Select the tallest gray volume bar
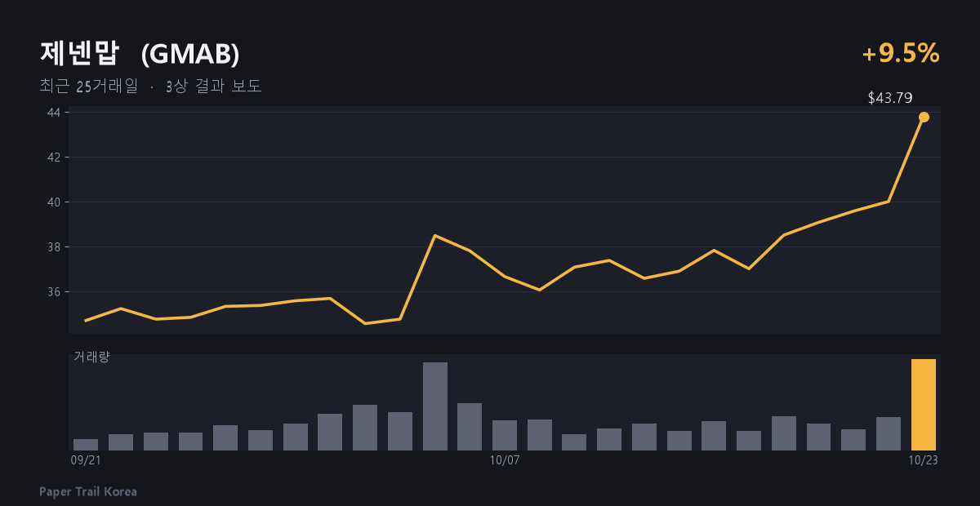The height and width of the screenshot is (506, 980). (x=435, y=406)
